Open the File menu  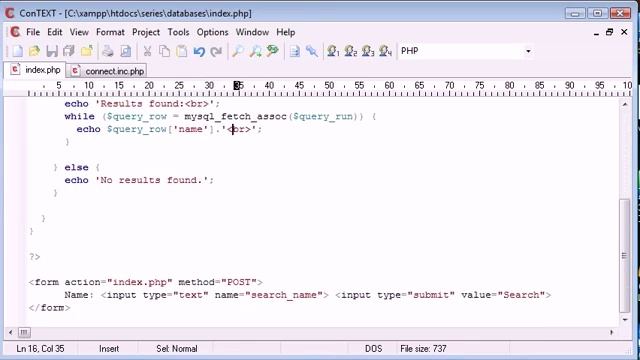point(33,32)
